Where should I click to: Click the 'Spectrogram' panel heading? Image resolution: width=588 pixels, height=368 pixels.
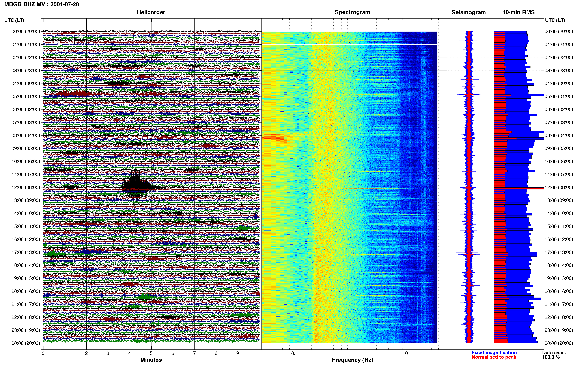pyautogui.click(x=352, y=12)
